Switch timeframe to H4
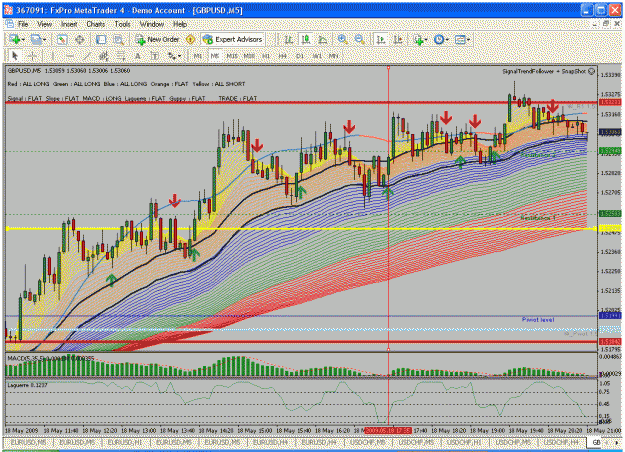Viewport: 625px width, 452px height. pyautogui.click(x=283, y=56)
